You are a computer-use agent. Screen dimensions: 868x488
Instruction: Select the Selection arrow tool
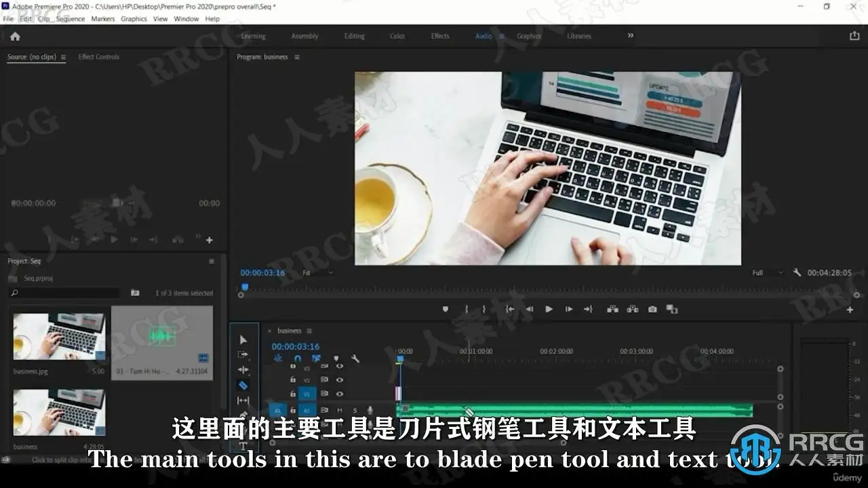pyautogui.click(x=243, y=340)
